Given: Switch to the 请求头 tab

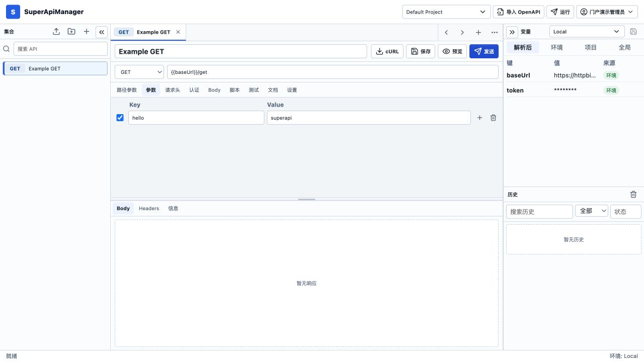Looking at the screenshot, I should (x=173, y=90).
